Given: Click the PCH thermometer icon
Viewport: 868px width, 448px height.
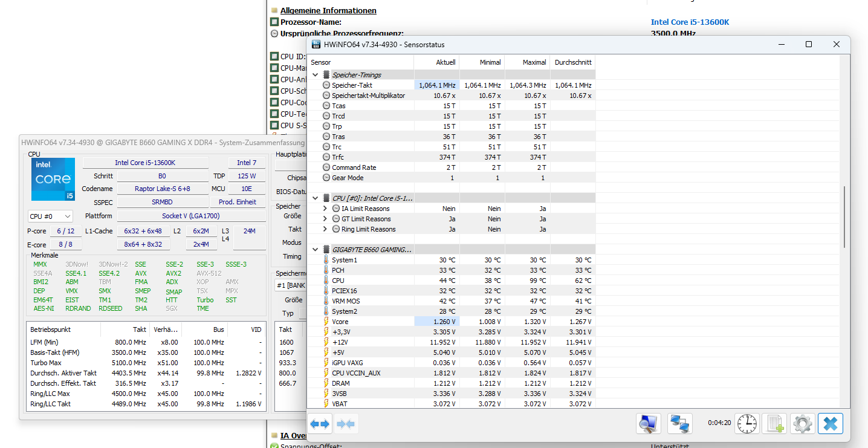Looking at the screenshot, I should coord(326,270).
